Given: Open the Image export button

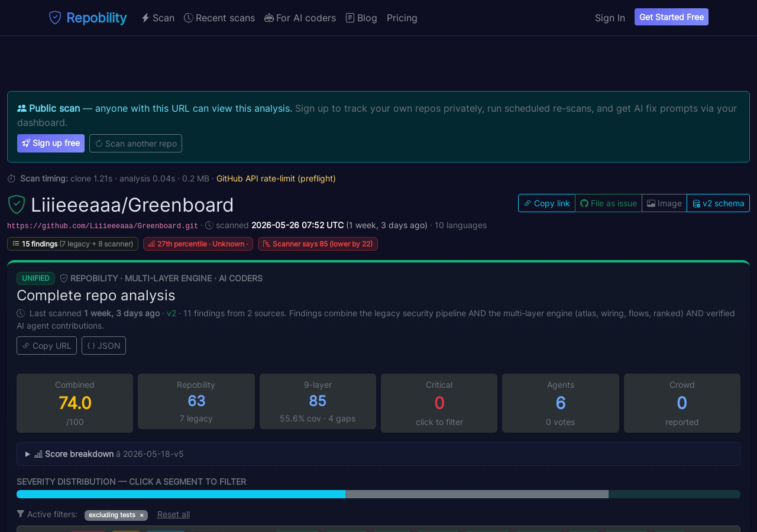Looking at the screenshot, I should point(664,203).
